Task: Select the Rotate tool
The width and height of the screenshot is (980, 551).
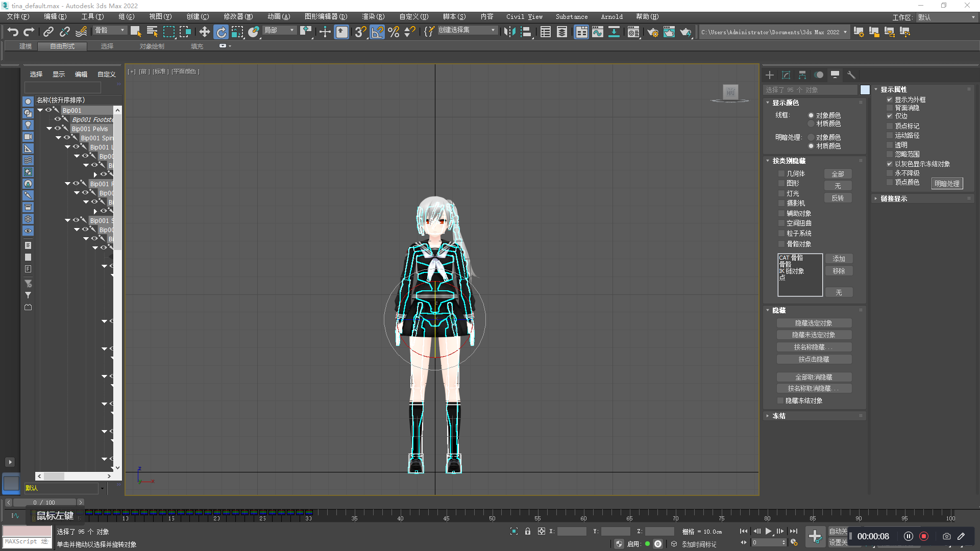Action: click(221, 32)
